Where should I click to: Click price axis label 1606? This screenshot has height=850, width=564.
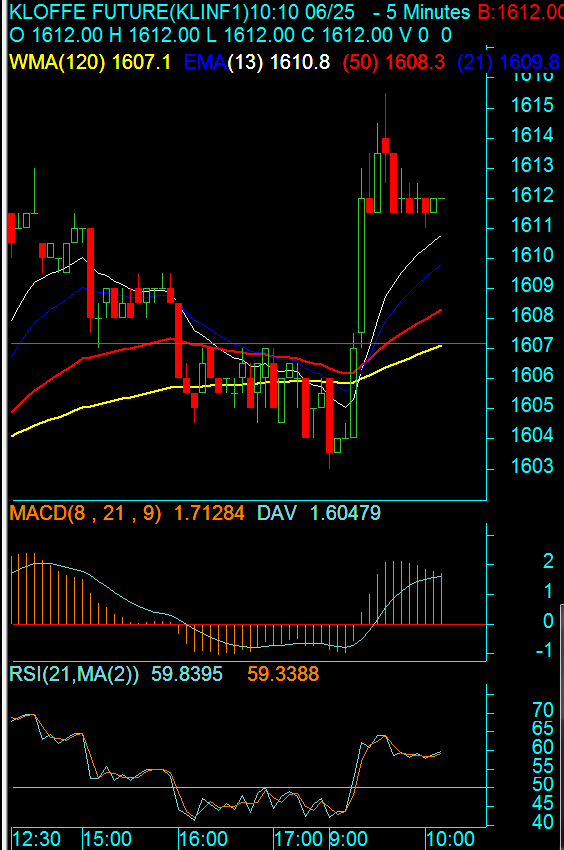pyautogui.click(x=533, y=375)
